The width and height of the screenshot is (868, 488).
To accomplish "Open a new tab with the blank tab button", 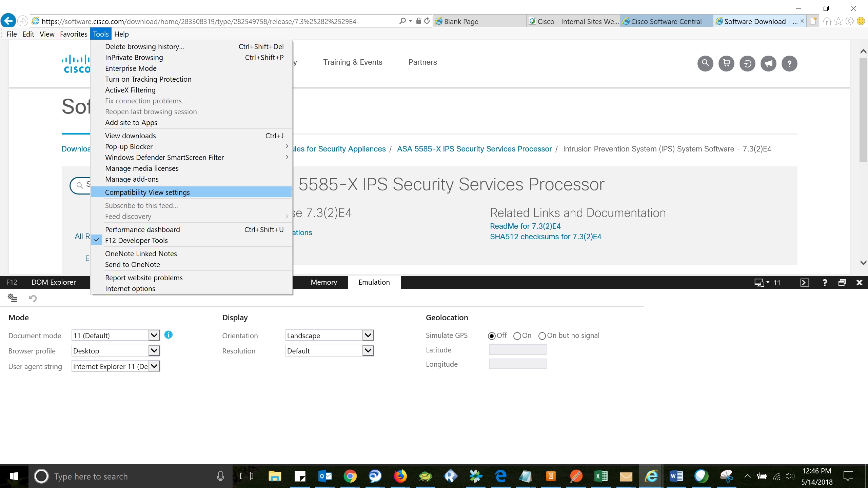I will [813, 21].
